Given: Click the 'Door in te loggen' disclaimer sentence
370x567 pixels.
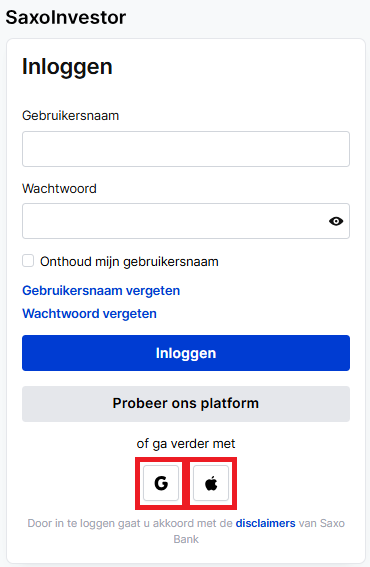Looking at the screenshot, I should (186, 531).
